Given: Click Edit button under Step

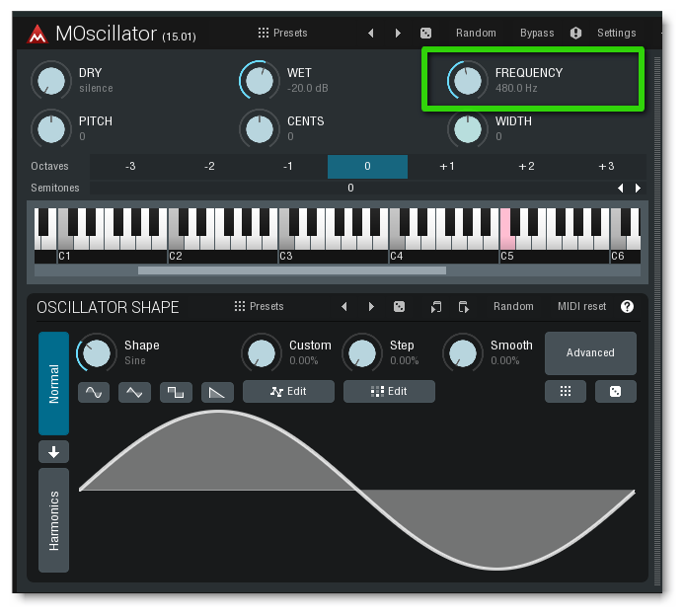Looking at the screenshot, I should pyautogui.click(x=389, y=392).
